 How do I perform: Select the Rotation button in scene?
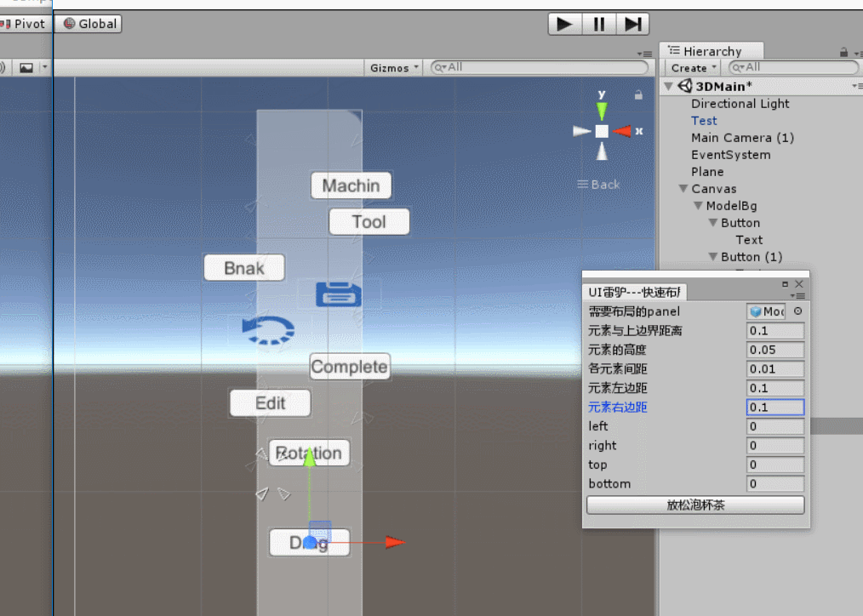point(309,453)
